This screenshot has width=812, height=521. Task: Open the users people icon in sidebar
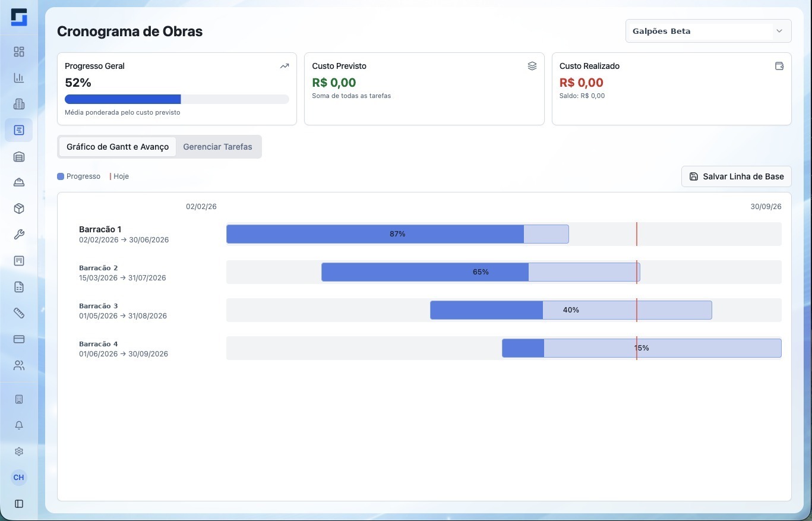pyautogui.click(x=19, y=365)
